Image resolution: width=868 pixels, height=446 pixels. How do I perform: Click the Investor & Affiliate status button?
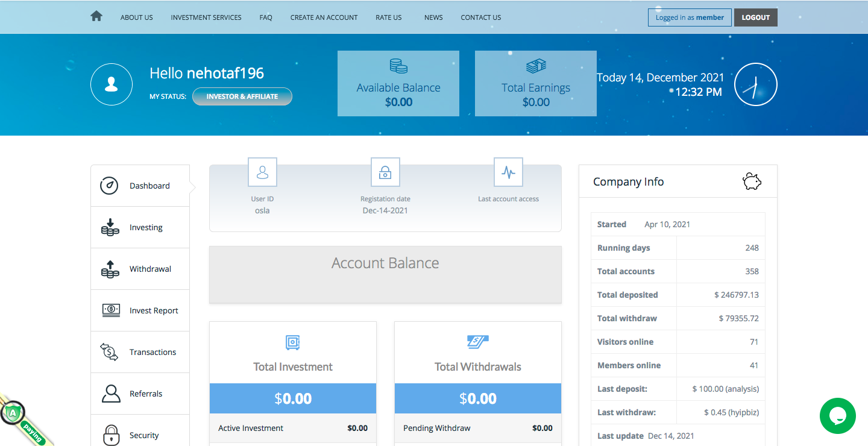[242, 96]
